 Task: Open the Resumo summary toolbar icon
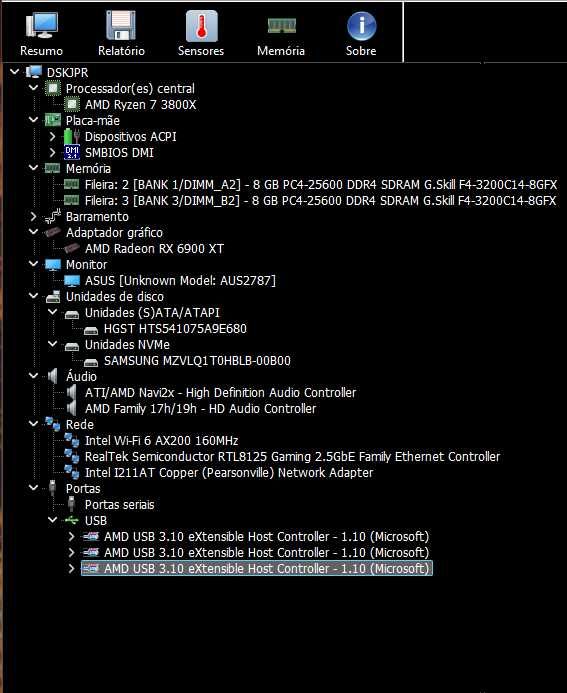coord(42,26)
